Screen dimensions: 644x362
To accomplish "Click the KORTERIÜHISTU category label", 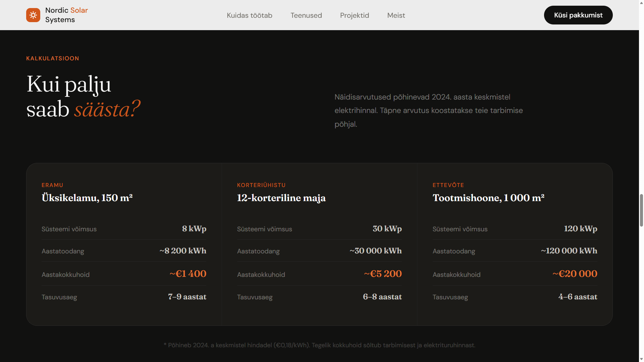I will [x=261, y=185].
